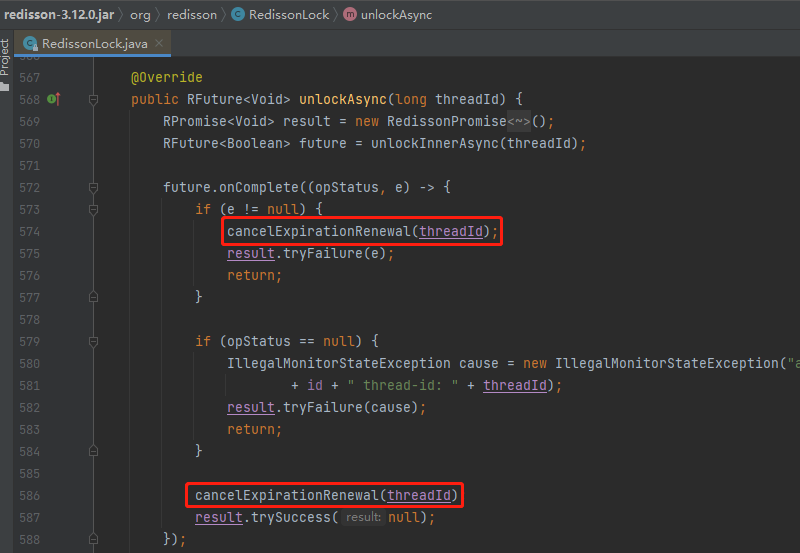Click tryFailure(cause) on line 582
Screen dimensions: 800x553
(351, 408)
